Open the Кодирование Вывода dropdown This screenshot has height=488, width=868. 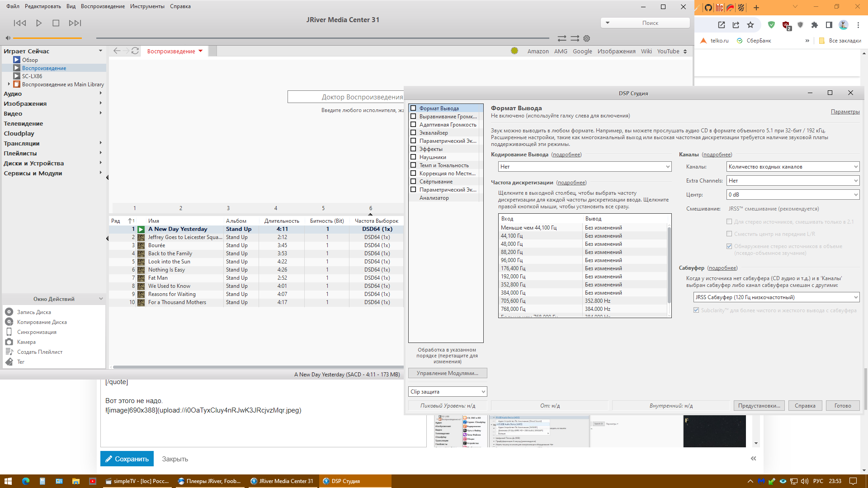[585, 167]
